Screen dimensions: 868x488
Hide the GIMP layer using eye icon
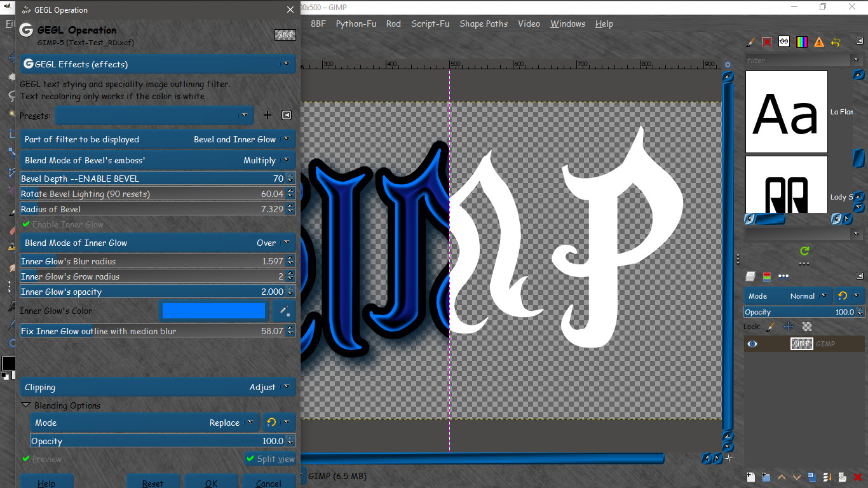(752, 344)
